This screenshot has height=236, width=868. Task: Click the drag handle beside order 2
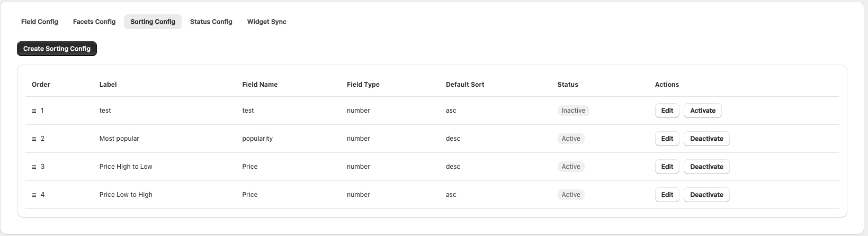coord(34,139)
